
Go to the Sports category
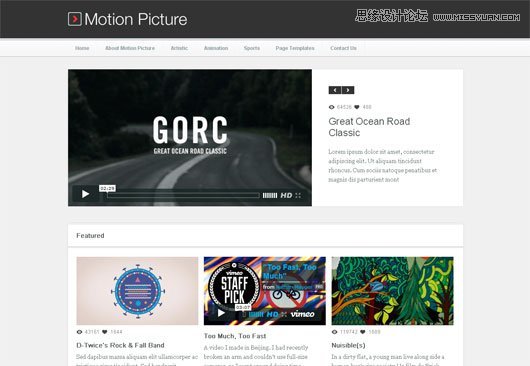click(x=252, y=48)
